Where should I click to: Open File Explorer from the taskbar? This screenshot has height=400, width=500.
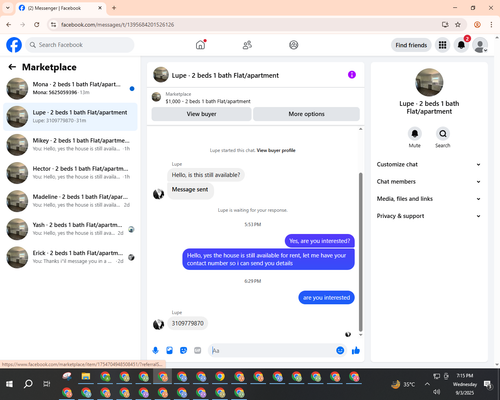click(86, 377)
